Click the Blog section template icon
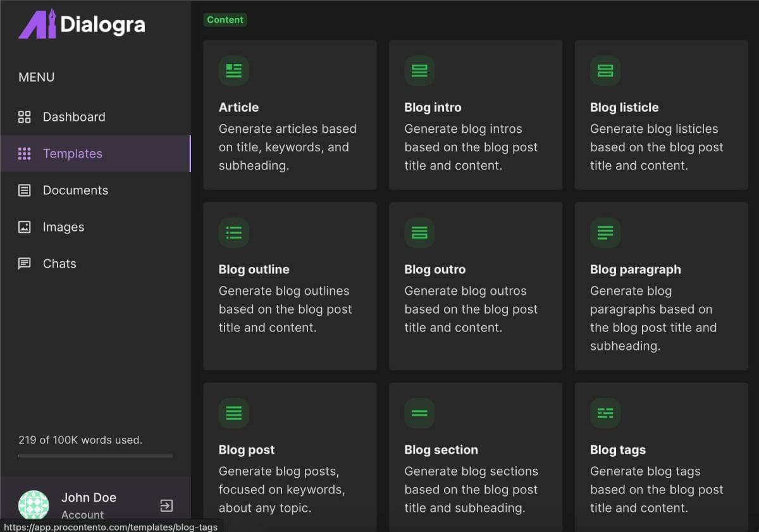 (x=419, y=413)
